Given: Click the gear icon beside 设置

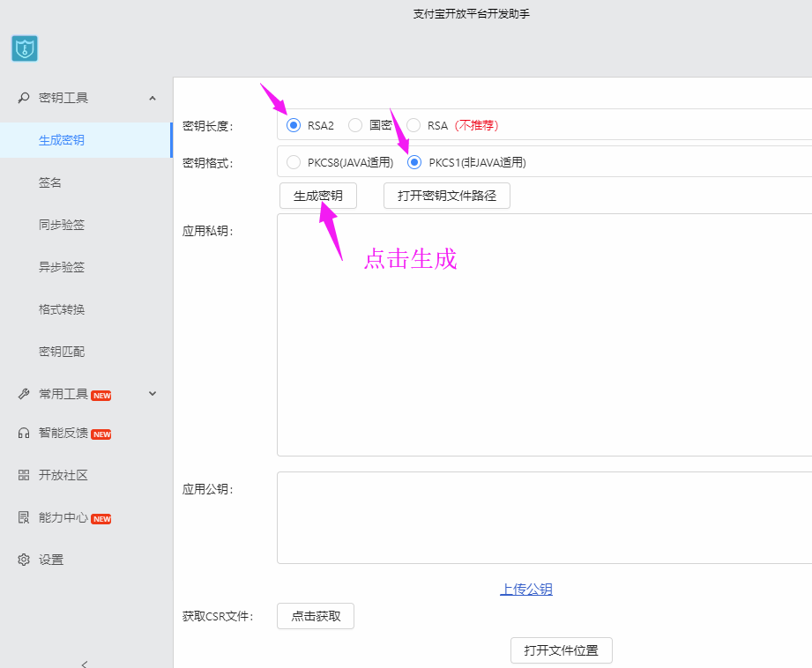Looking at the screenshot, I should point(24,560).
